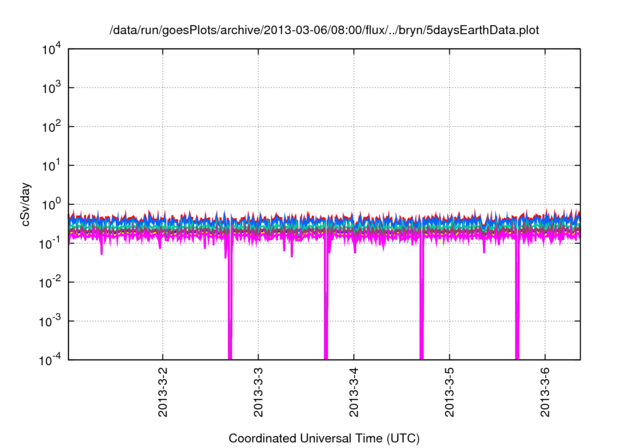This screenshot has width=640, height=448.
Task: Click the 10^0 y-axis tick label
Action: point(51,204)
